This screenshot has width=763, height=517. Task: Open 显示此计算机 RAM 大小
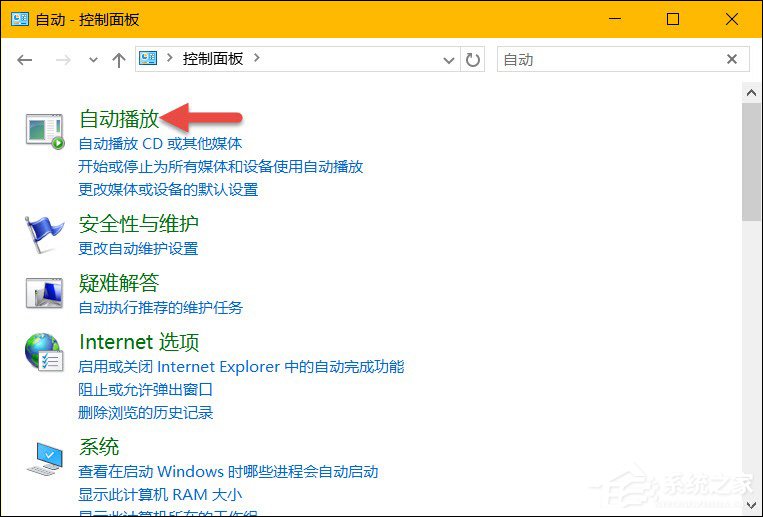tap(160, 494)
